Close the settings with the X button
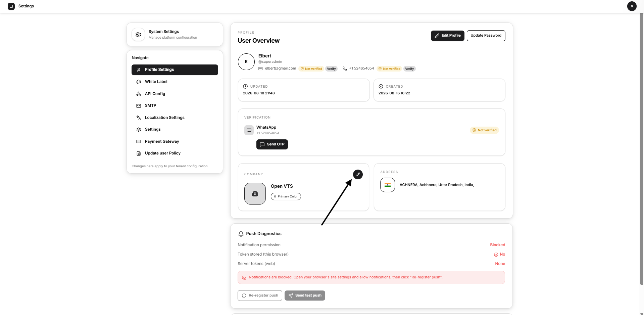 pos(632,6)
